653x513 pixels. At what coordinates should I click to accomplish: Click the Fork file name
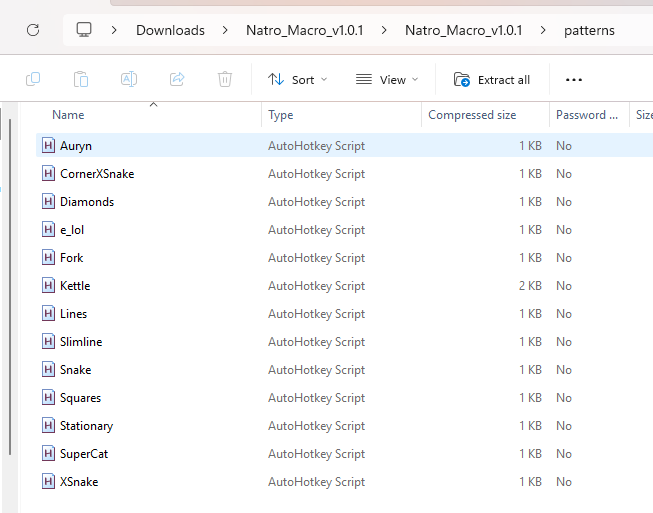(x=72, y=258)
